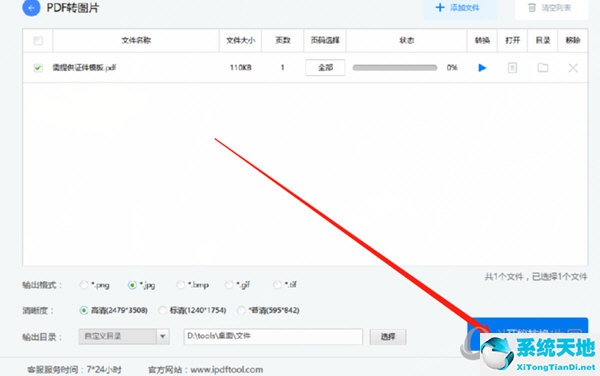Uncheck the pdf file row checkbox
This screenshot has width=600, height=376.
tap(38, 68)
